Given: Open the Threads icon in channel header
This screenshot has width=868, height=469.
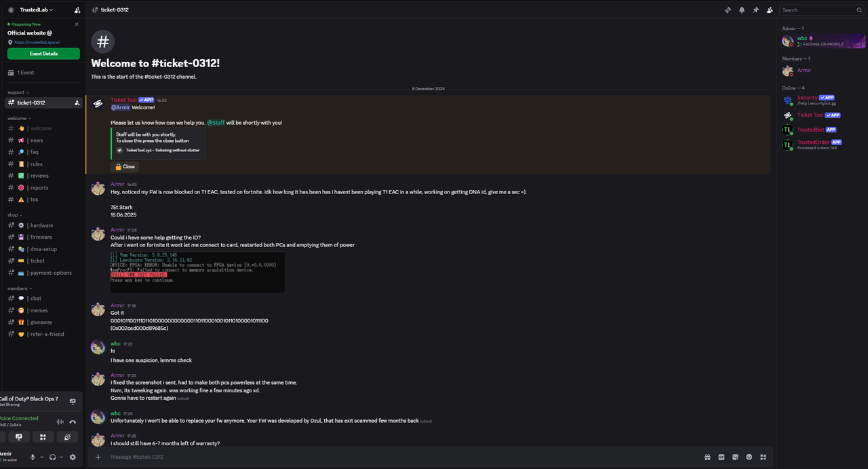Looking at the screenshot, I should [728, 10].
